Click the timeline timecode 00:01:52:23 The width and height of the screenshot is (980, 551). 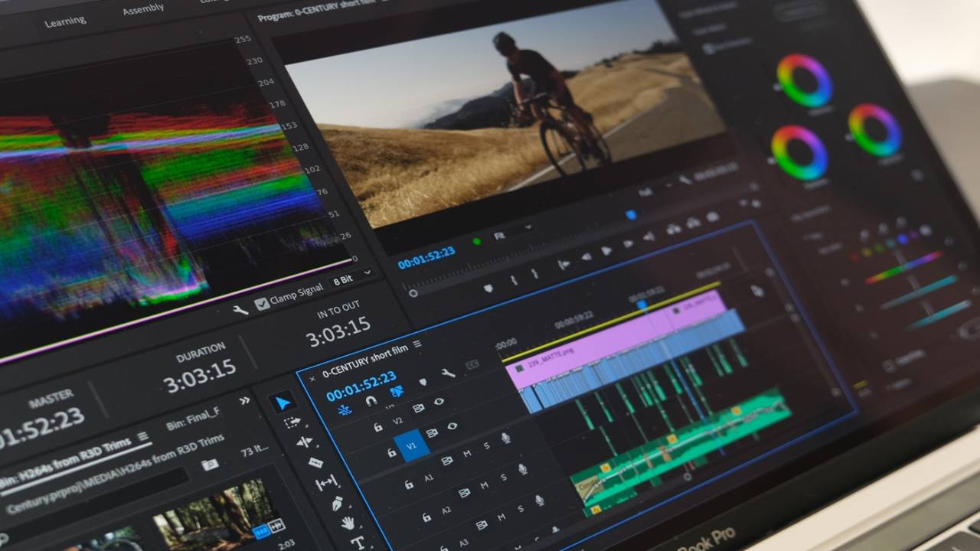pyautogui.click(x=361, y=386)
